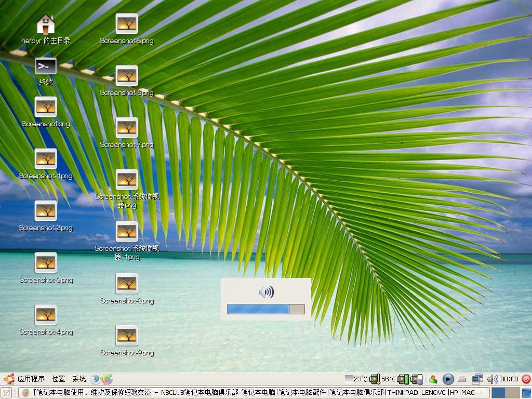Click the green user messenger tray icon
Image resolution: width=532 pixels, height=399 pixels.
(433, 379)
